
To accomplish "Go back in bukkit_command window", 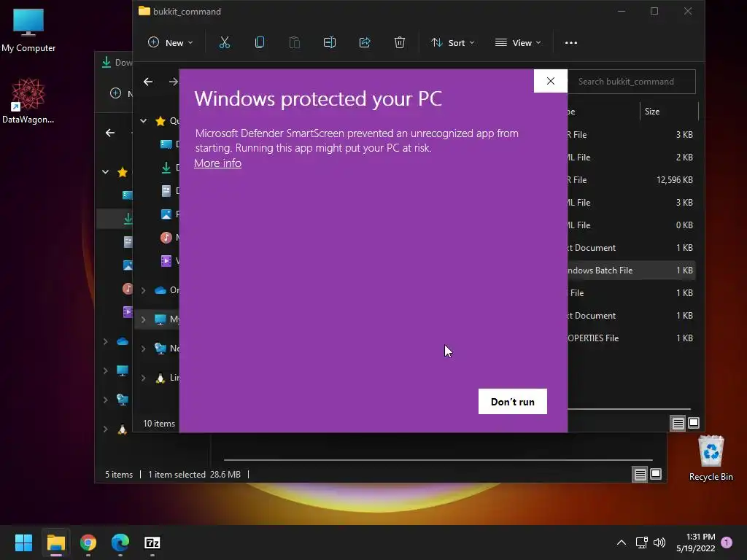I will [148, 82].
